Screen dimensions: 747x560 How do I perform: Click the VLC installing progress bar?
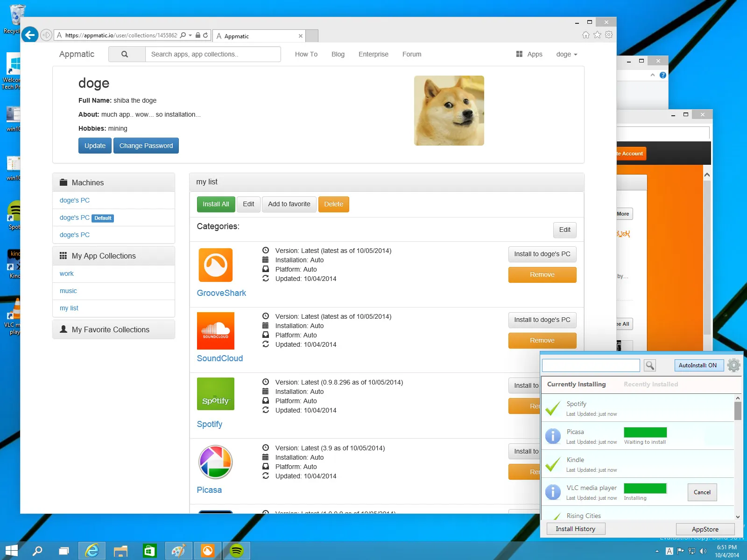pos(645,488)
